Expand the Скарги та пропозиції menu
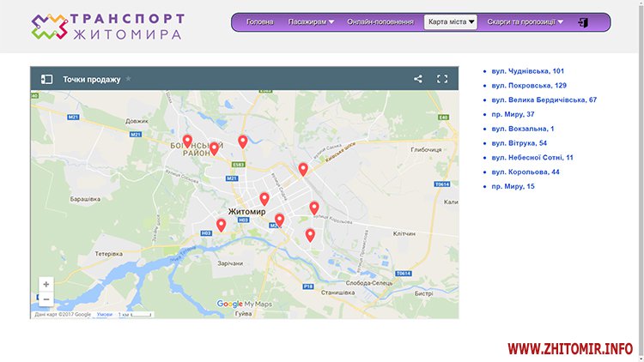The image size is (644, 362). [525, 22]
